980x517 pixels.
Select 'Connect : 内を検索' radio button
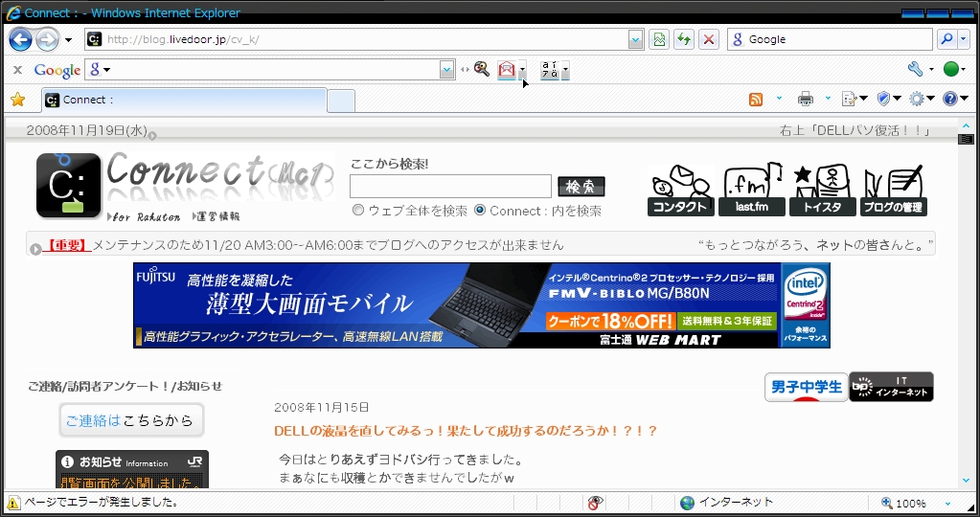tap(480, 211)
